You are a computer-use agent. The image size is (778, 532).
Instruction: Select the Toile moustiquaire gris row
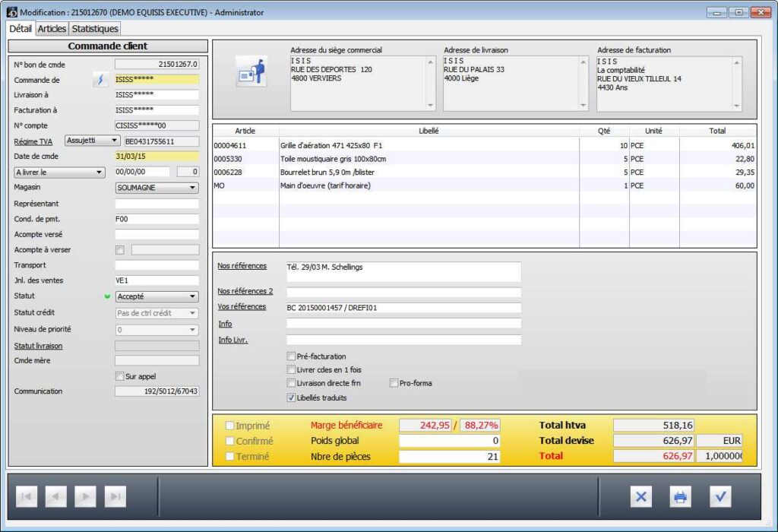click(x=484, y=159)
